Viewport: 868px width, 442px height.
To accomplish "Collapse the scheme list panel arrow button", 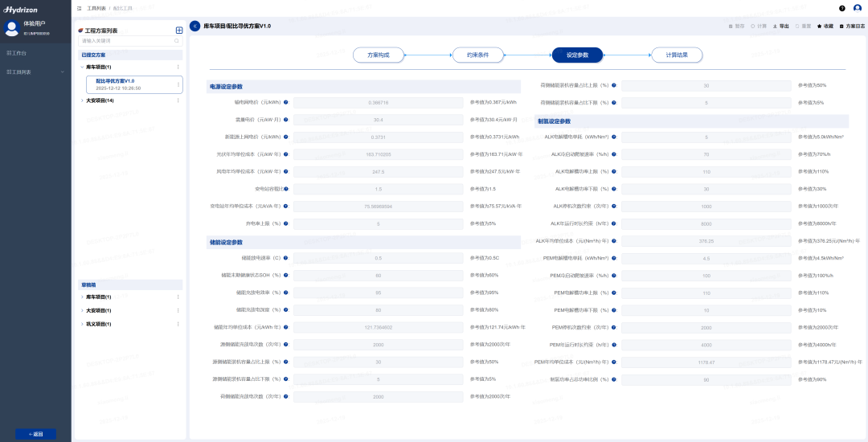I will [195, 26].
